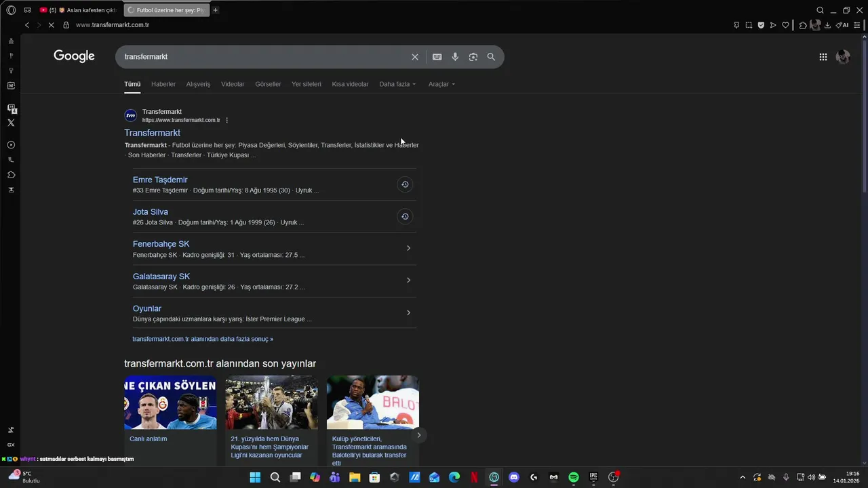
Task: Show next recent posts carousel arrow
Action: 419,435
